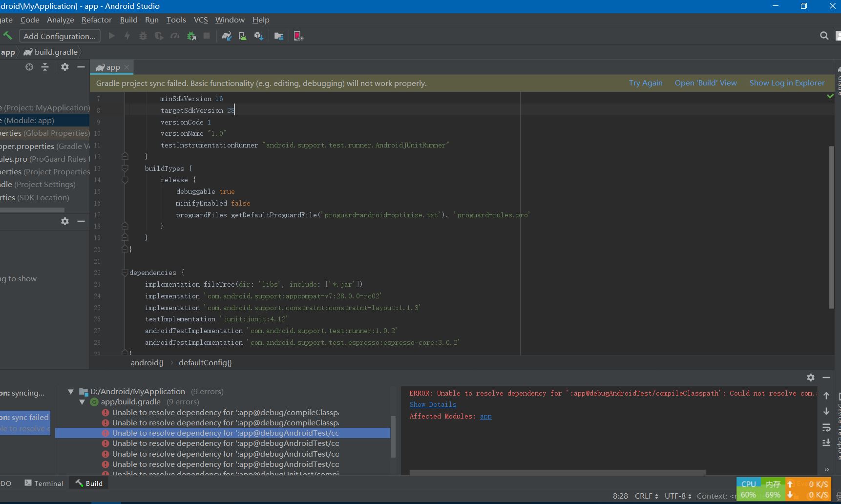The width and height of the screenshot is (841, 504).
Task: Click Scroll from Source target icon
Action: pyautogui.click(x=29, y=67)
